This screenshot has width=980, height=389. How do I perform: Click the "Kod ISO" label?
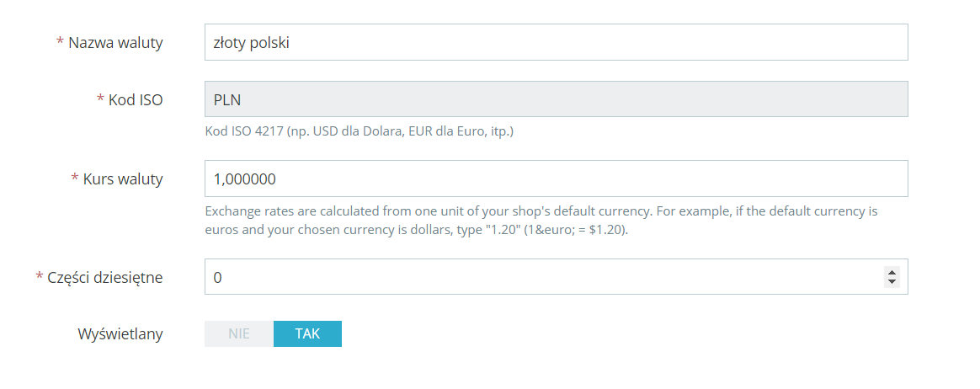pyautogui.click(x=136, y=100)
